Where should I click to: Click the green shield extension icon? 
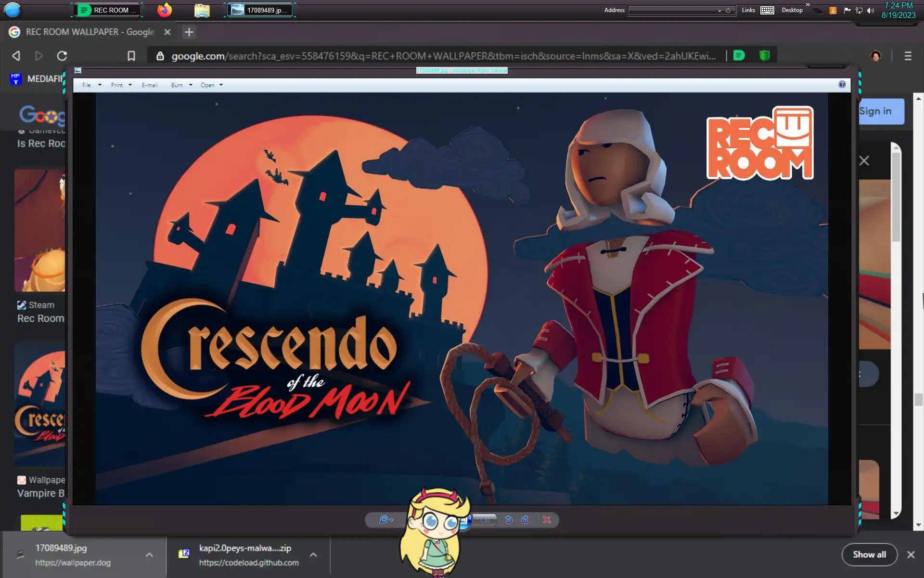764,56
